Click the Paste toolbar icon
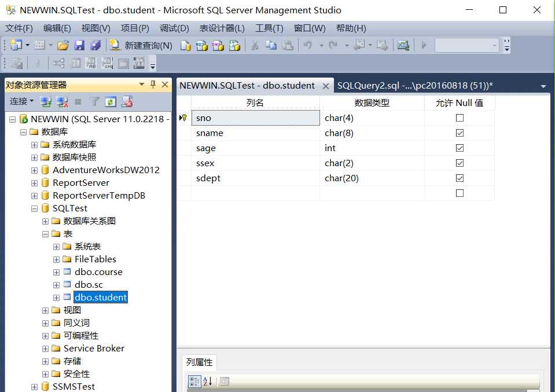Screen dimensions: 555x392 pos(288,45)
